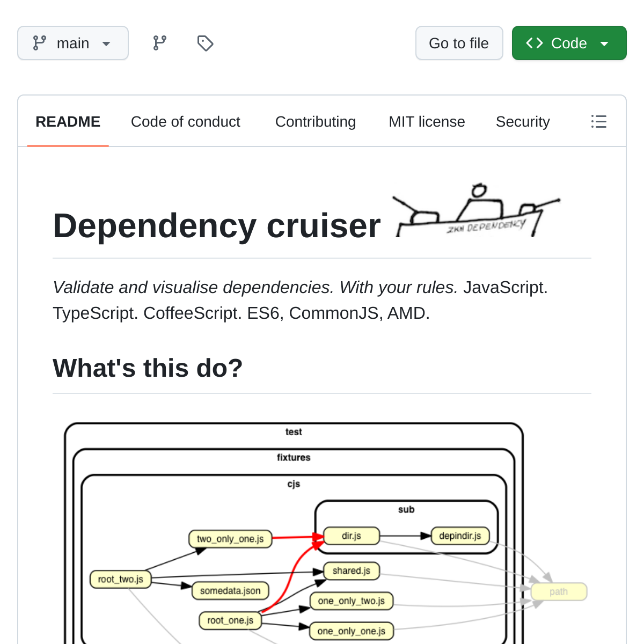Image resolution: width=644 pixels, height=644 pixels.
Task: Click the git branch icon beside main
Action: (39, 43)
